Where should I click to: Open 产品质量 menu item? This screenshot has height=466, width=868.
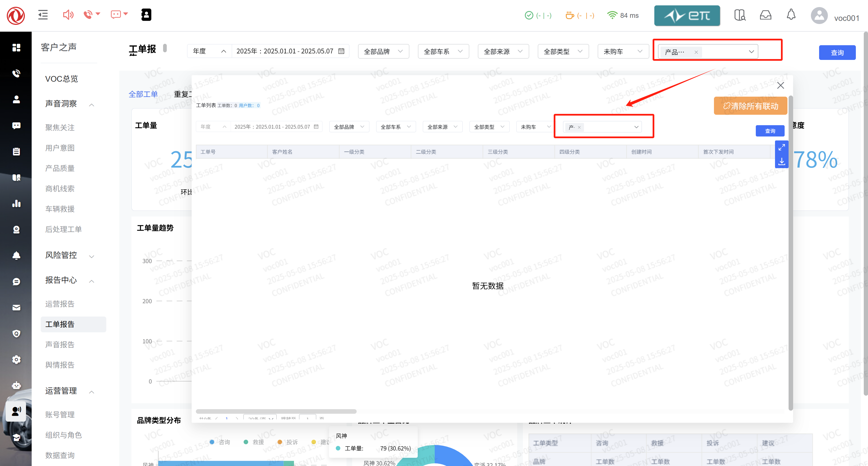click(x=60, y=168)
